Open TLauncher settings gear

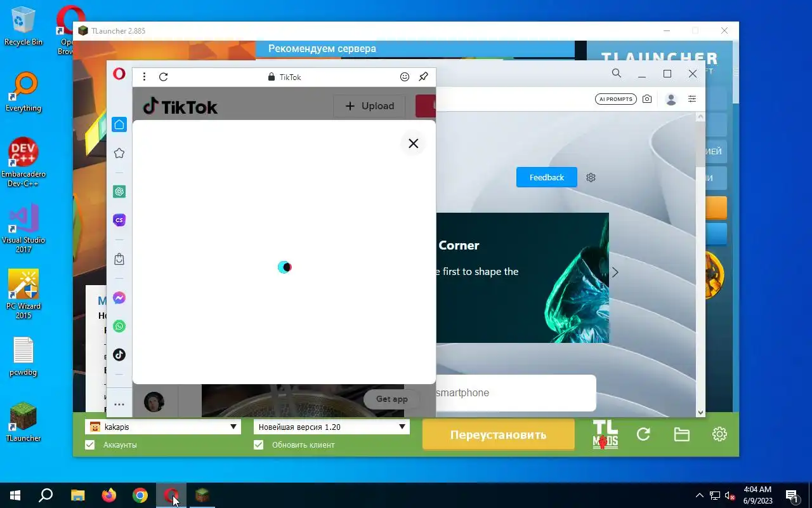tap(719, 434)
